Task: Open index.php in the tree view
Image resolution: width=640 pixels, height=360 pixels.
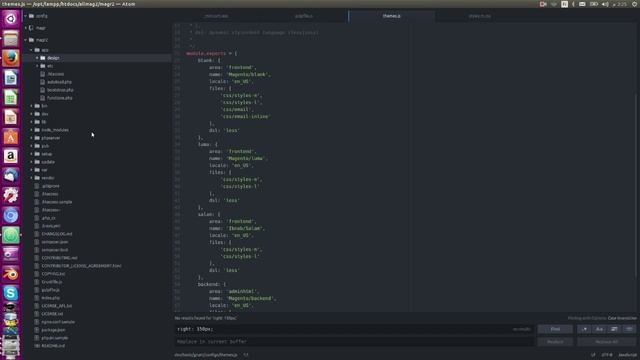Action: 51,298
